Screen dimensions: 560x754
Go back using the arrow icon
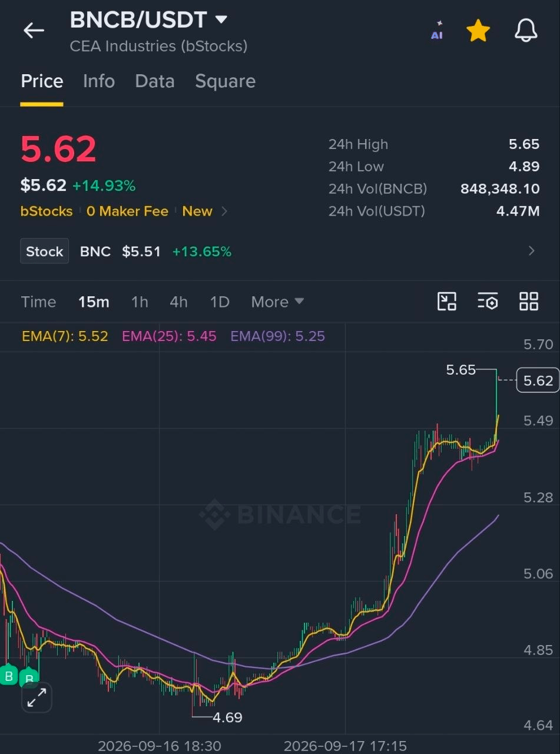tap(34, 31)
